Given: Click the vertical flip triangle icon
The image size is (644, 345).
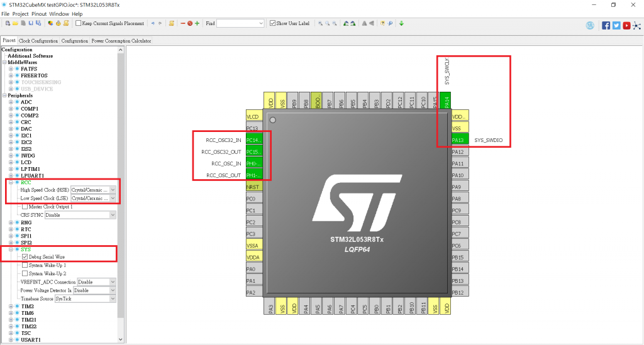Looking at the screenshot, I should pyautogui.click(x=364, y=23).
